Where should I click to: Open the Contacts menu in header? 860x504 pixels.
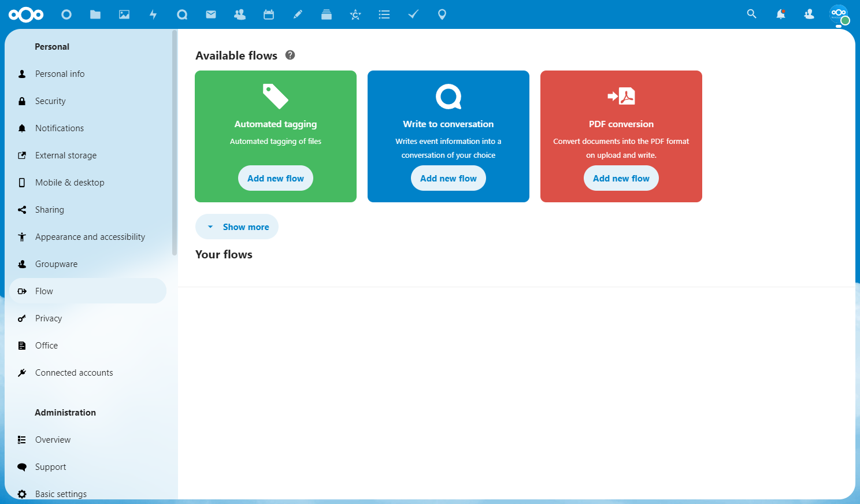(x=809, y=14)
